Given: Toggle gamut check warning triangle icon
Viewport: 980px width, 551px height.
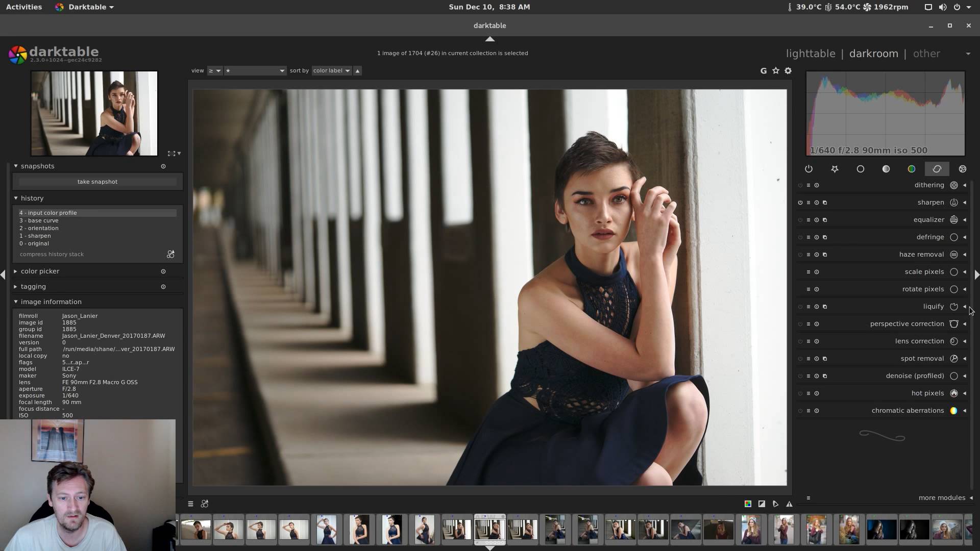Looking at the screenshot, I should tap(789, 504).
